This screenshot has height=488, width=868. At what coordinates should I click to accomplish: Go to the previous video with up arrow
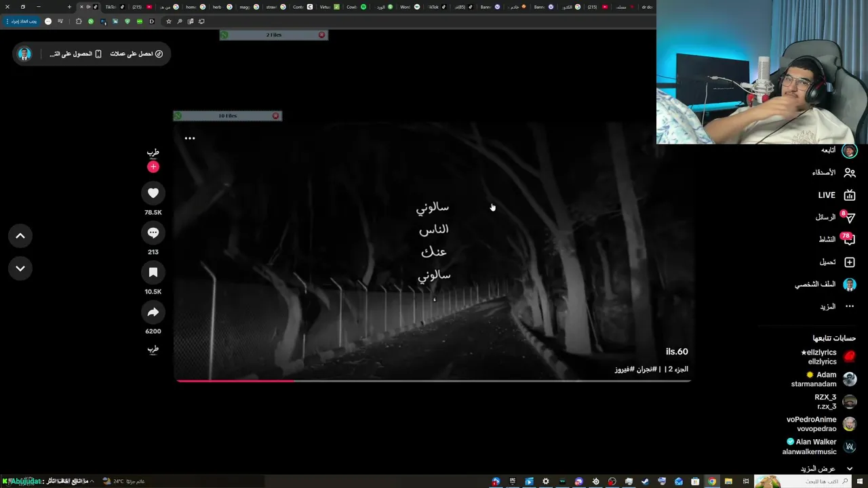tap(20, 236)
